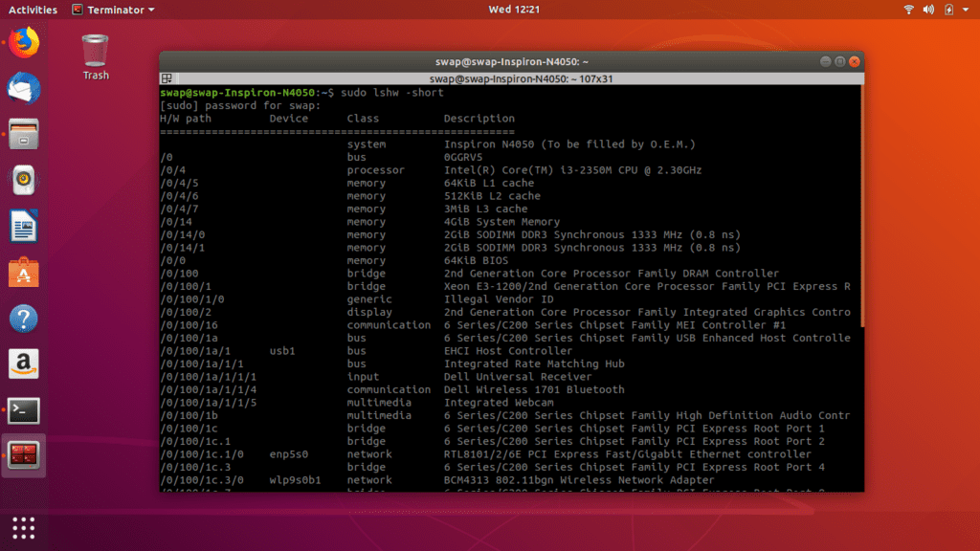Open the Files file manager

[x=22, y=134]
